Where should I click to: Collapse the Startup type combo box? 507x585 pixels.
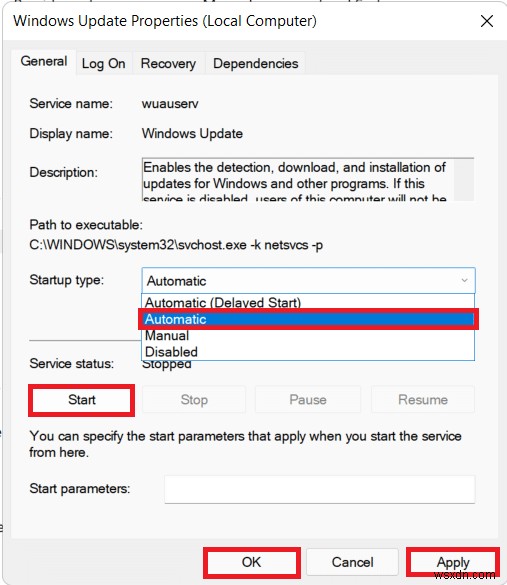pyautogui.click(x=308, y=281)
